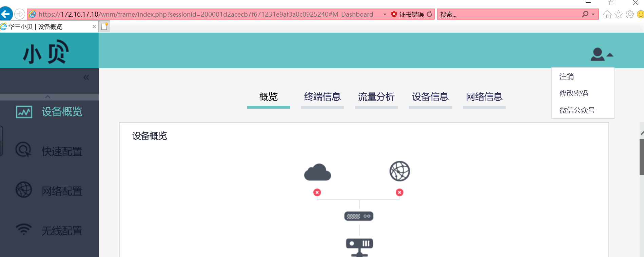The width and height of the screenshot is (644, 257).
Task: Click the 网络配置 globe icon
Action: click(24, 190)
